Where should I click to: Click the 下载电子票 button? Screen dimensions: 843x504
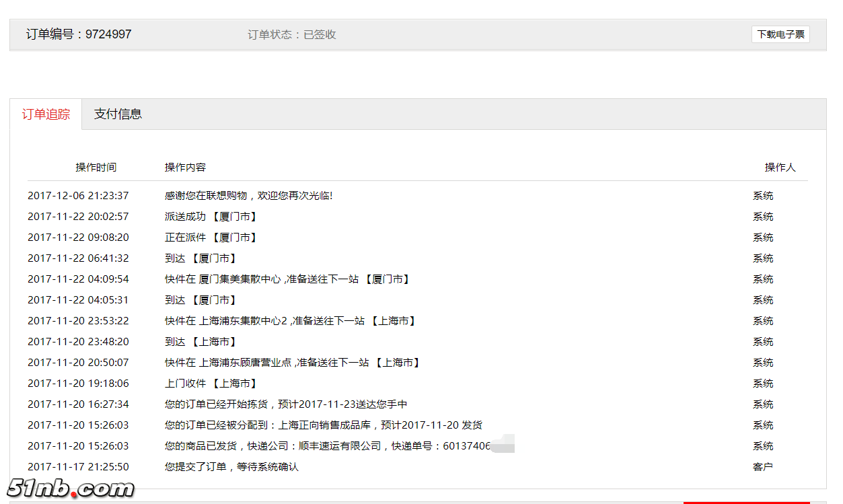(780, 34)
